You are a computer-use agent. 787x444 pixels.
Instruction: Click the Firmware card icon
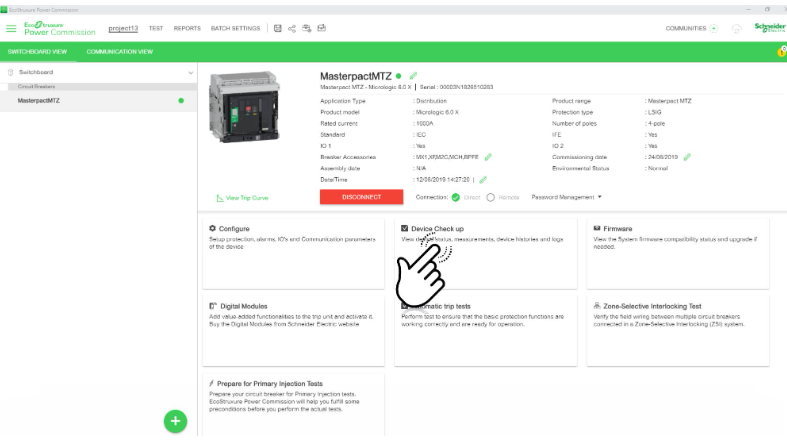[597, 228]
